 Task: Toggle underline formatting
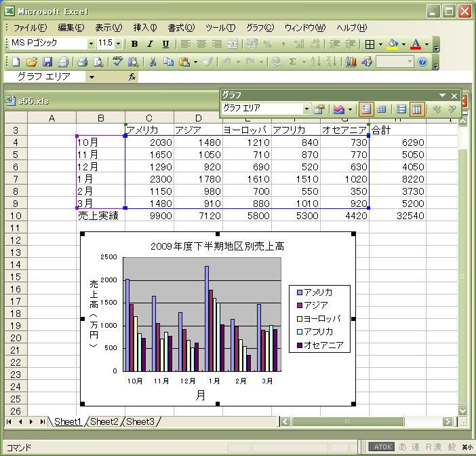point(165,44)
